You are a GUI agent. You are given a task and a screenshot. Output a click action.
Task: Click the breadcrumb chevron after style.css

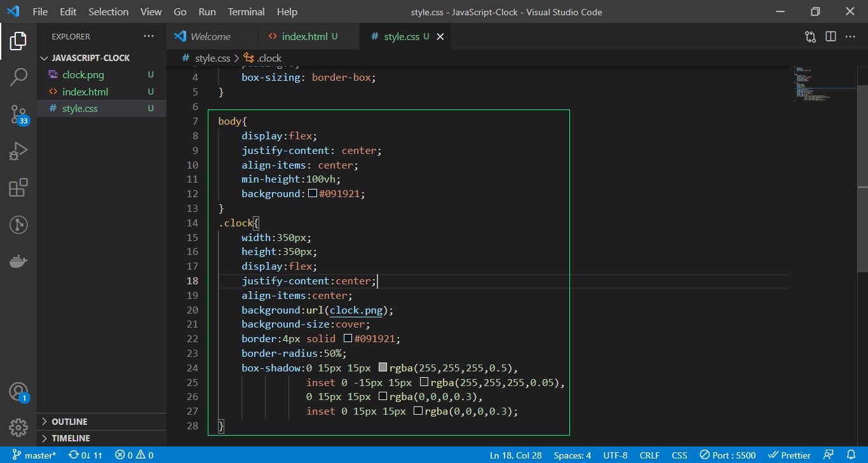pyautogui.click(x=236, y=58)
